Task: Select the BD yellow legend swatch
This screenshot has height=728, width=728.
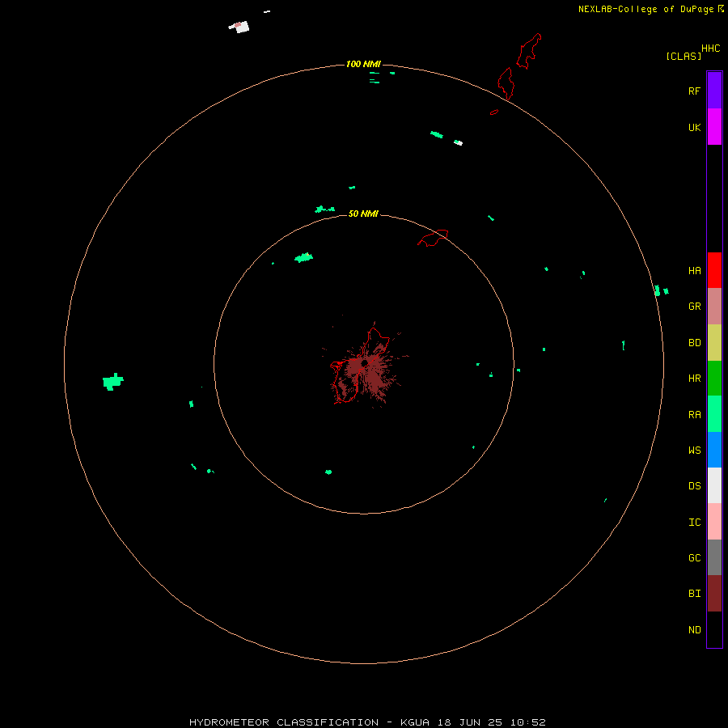Action: click(x=714, y=342)
